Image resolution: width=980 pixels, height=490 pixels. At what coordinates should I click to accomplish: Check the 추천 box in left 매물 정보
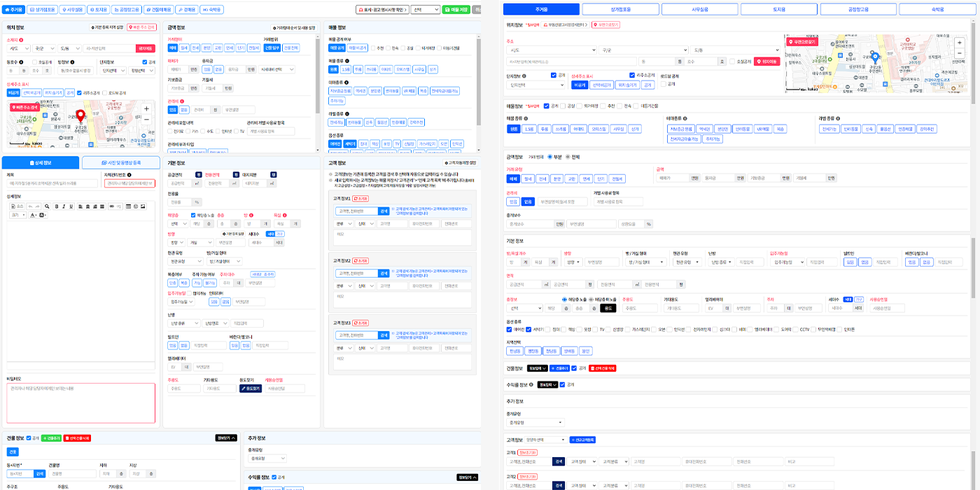[x=373, y=48]
